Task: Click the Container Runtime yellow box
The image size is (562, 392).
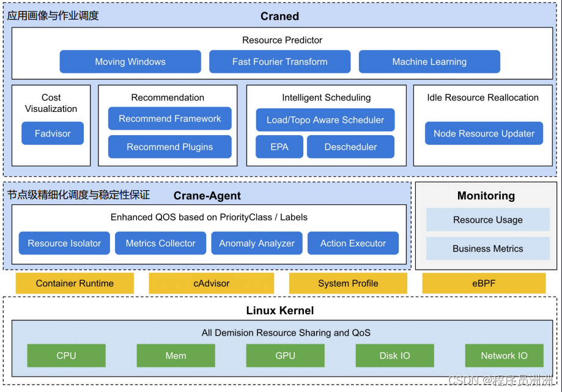Action: point(75,283)
